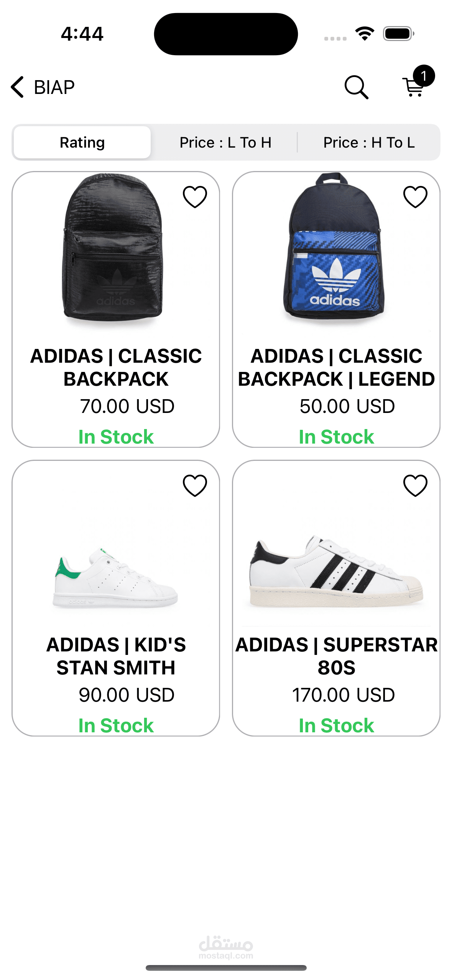Tap the BIAP header title
The width and height of the screenshot is (452, 980).
coord(54,87)
